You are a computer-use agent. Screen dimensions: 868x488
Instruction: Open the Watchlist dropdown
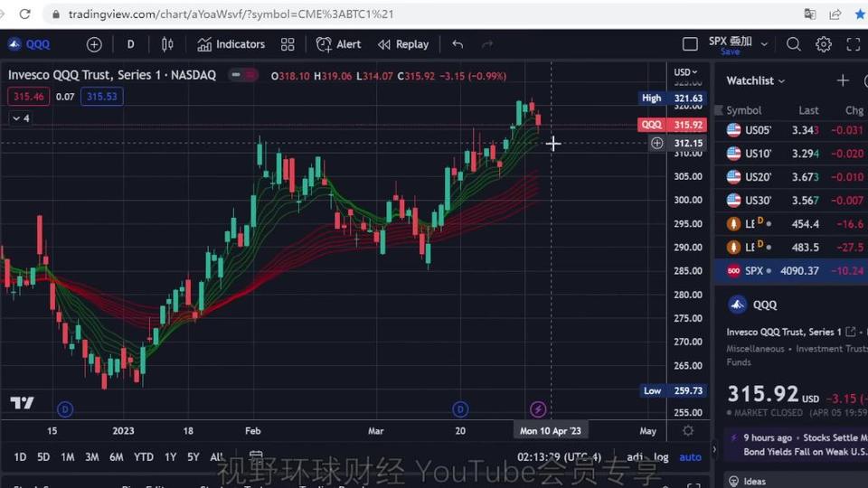coord(756,80)
